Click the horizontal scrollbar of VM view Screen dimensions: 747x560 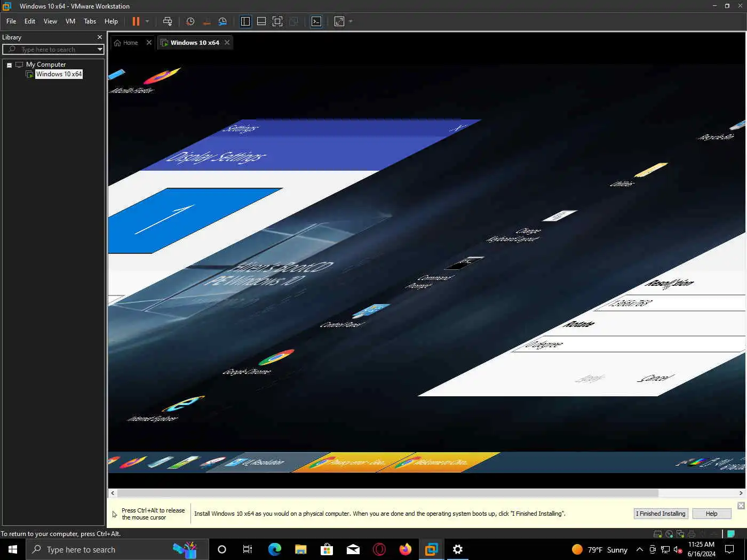tap(387, 493)
